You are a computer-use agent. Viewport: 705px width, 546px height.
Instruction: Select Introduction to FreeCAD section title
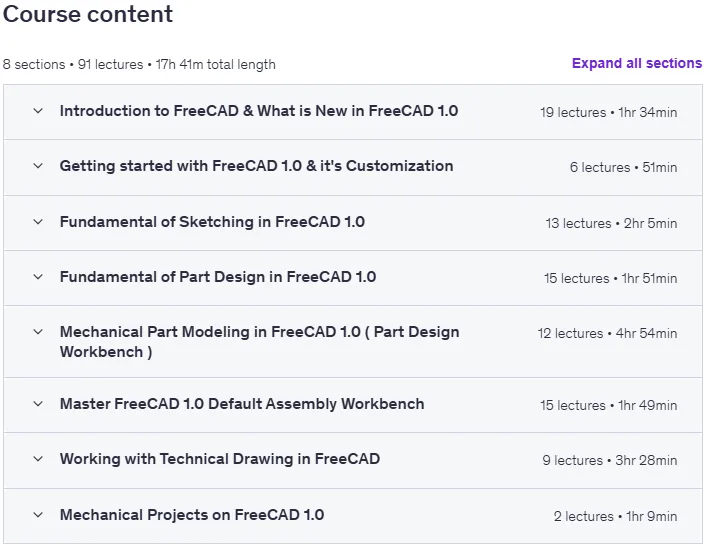[x=259, y=111]
